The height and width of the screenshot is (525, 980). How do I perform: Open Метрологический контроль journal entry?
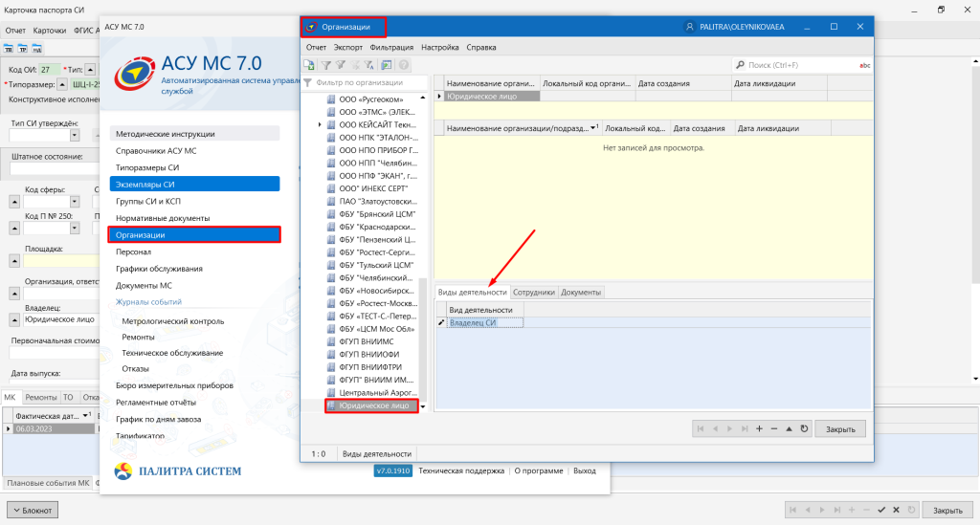[172, 321]
